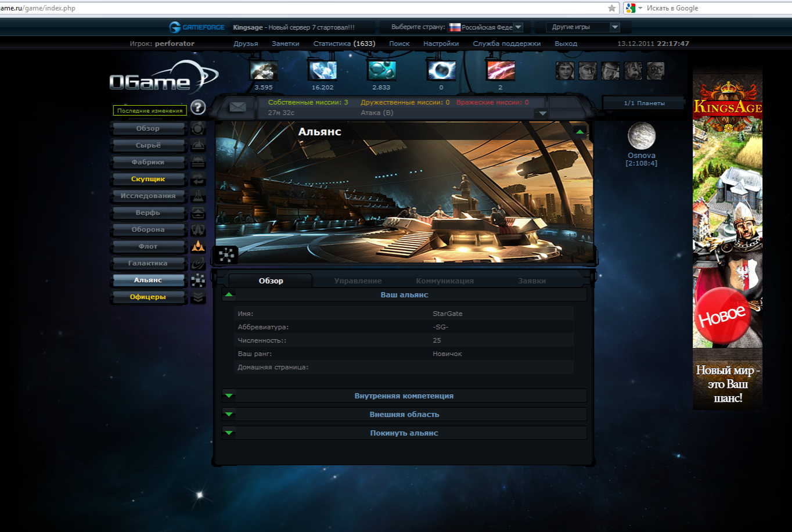Image resolution: width=792 pixels, height=532 pixels.
Task: Open the Другие игры dropdown
Action: coord(583,27)
